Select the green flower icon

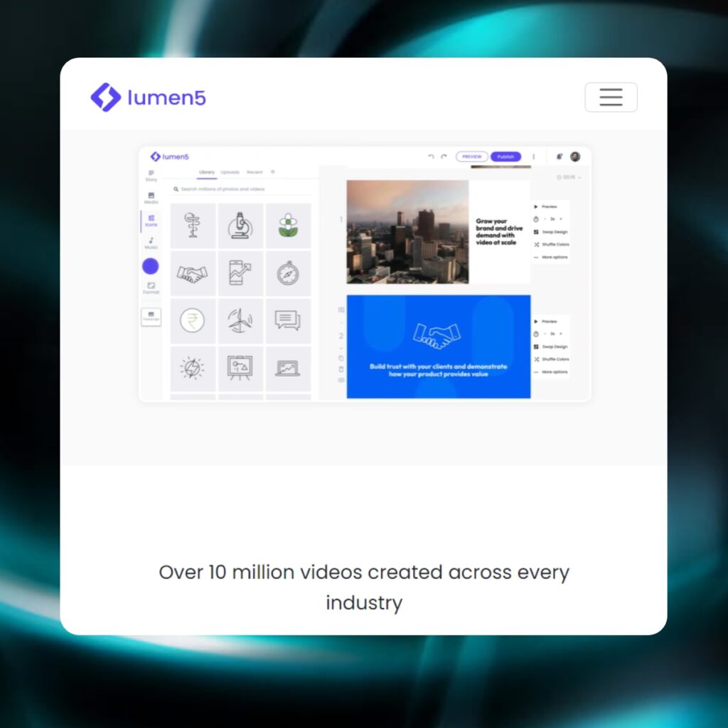pos(288,225)
